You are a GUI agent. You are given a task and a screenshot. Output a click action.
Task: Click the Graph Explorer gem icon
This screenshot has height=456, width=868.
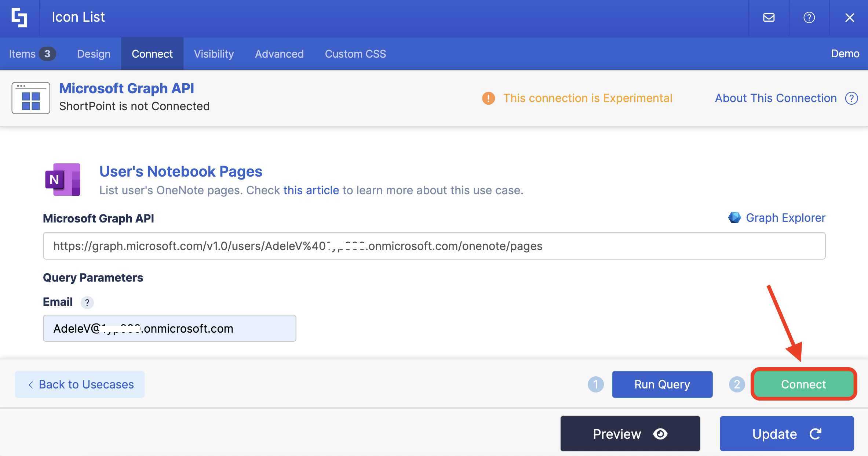[734, 218]
